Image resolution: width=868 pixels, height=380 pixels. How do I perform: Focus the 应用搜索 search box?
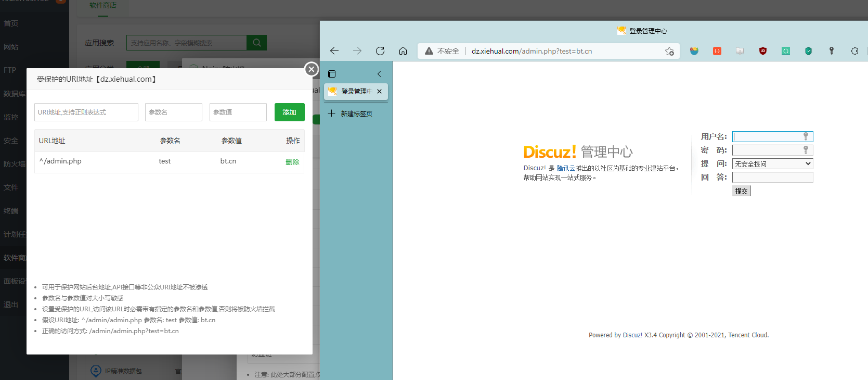click(186, 43)
